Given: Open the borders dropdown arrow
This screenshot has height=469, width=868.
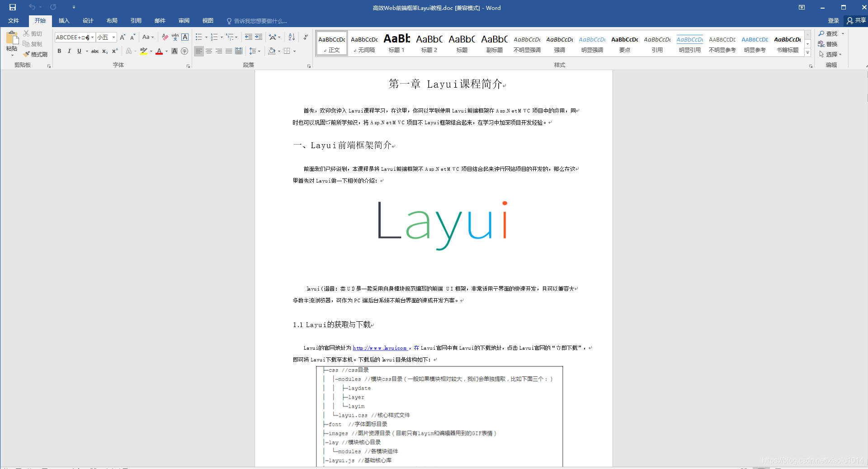Looking at the screenshot, I should pyautogui.click(x=295, y=51).
